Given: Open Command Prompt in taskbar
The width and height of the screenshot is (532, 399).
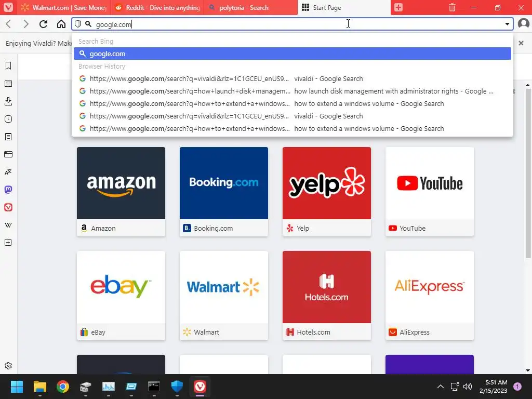Looking at the screenshot, I should click(154, 387).
